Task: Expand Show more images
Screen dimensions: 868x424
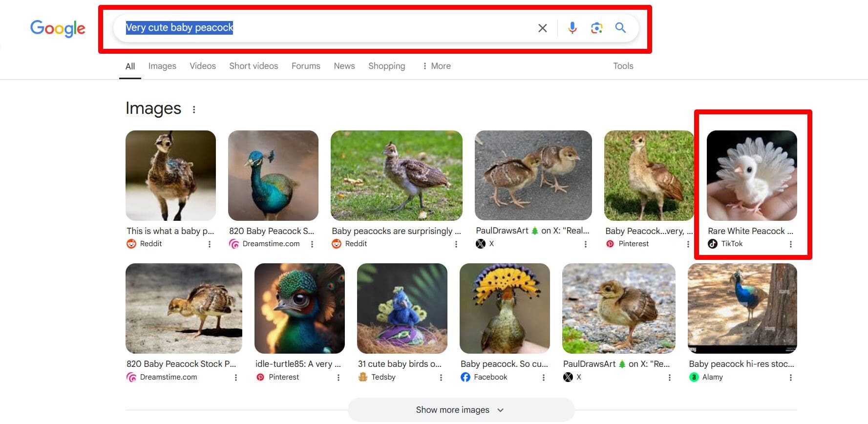Action: 460,410
